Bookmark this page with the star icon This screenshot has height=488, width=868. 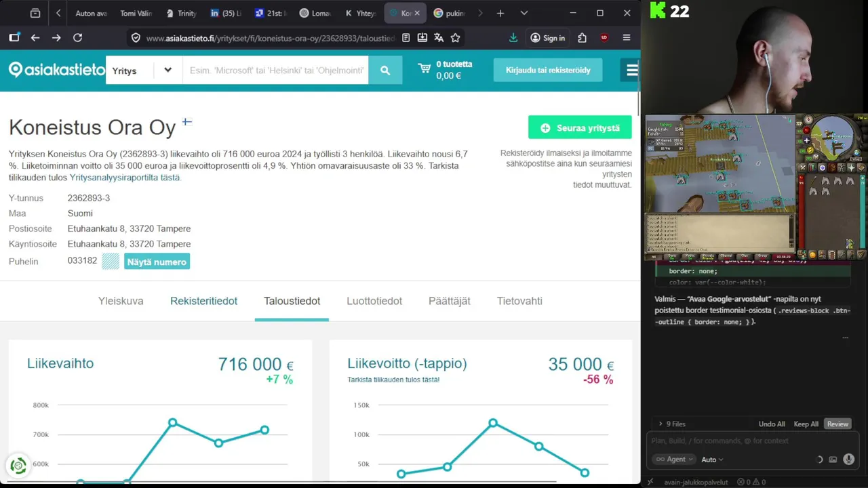456,38
